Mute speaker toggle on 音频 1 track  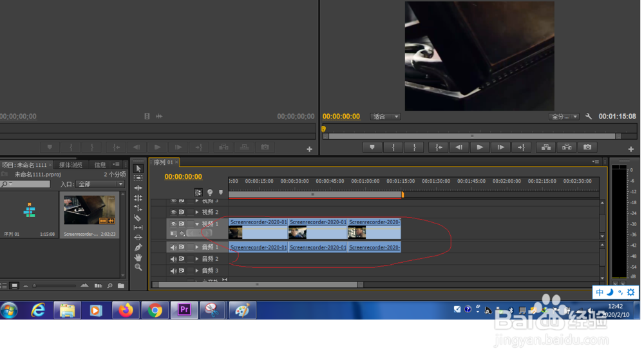[173, 247]
